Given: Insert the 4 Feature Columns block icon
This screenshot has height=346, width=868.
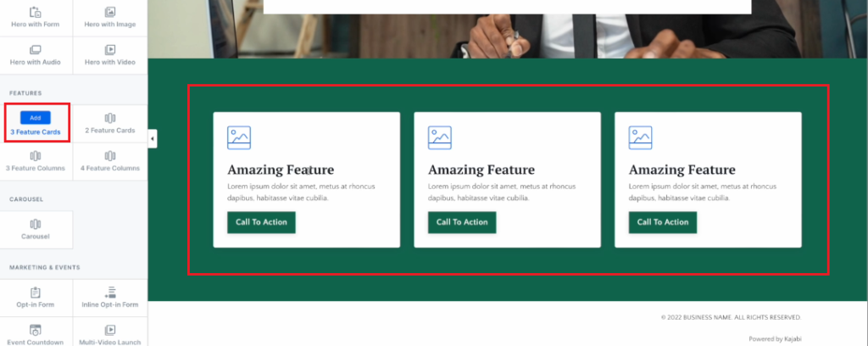Looking at the screenshot, I should pyautogui.click(x=110, y=155).
